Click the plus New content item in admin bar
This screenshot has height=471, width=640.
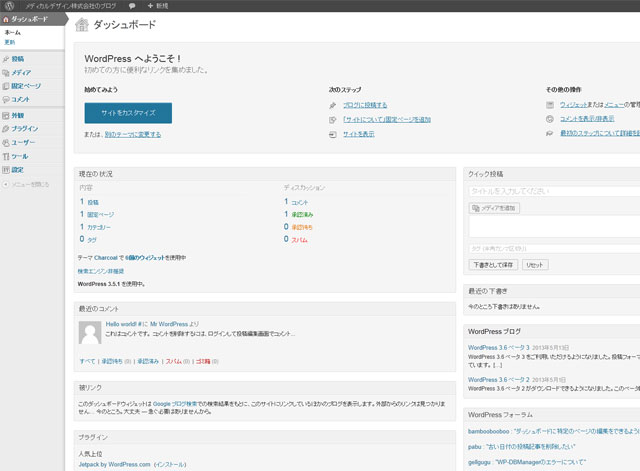pos(158,6)
